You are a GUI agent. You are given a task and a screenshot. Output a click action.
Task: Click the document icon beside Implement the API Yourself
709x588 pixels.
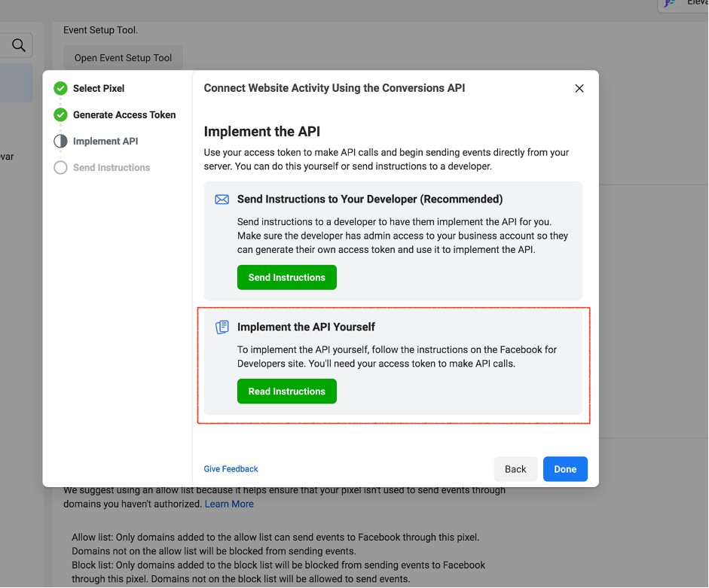point(222,327)
